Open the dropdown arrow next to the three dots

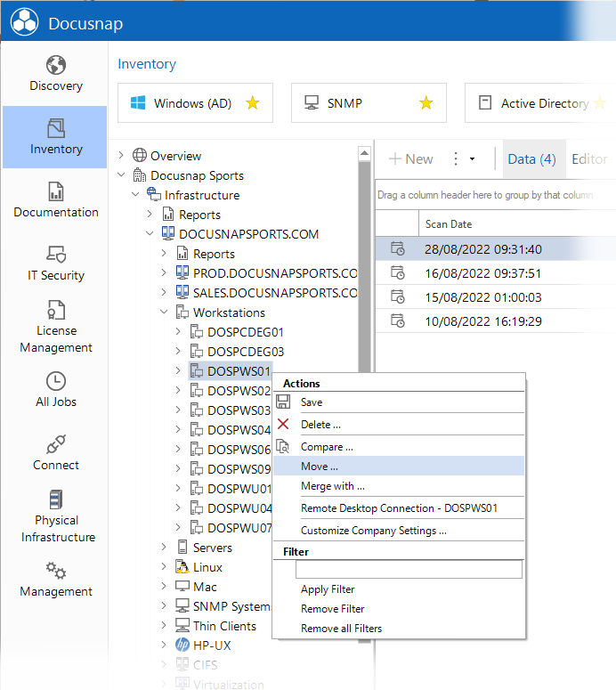click(x=472, y=158)
